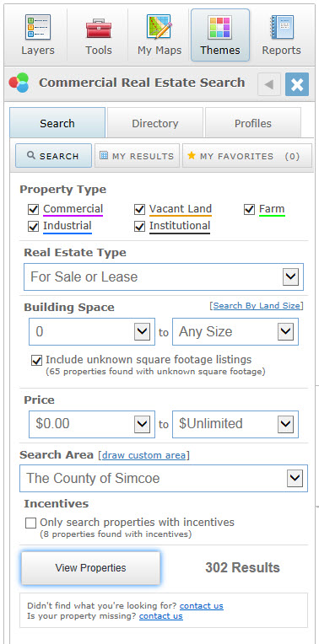This screenshot has height=644, width=319.
Task: Expand The County of Simcoe dropdown
Action: (164, 478)
